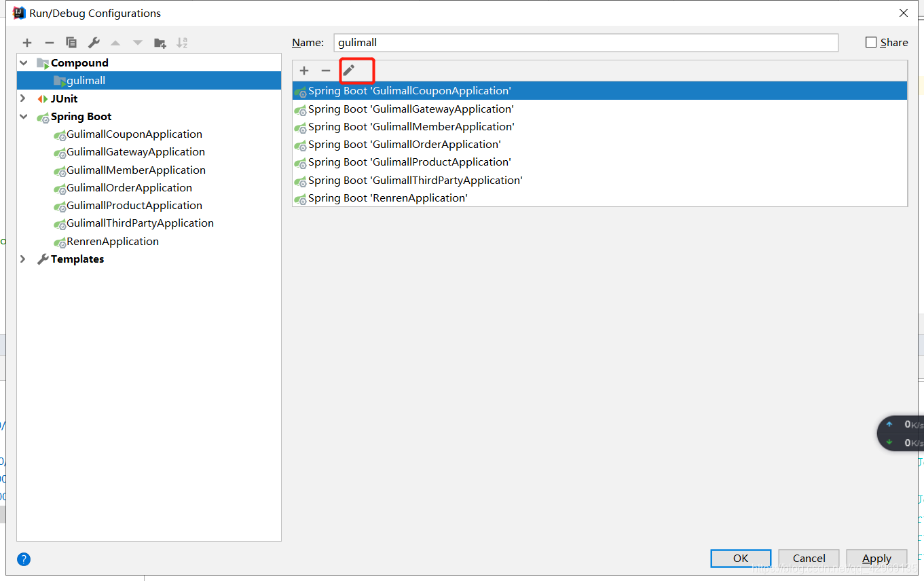Toggle the Share checkbox
The width and height of the screenshot is (924, 581).
[871, 42]
